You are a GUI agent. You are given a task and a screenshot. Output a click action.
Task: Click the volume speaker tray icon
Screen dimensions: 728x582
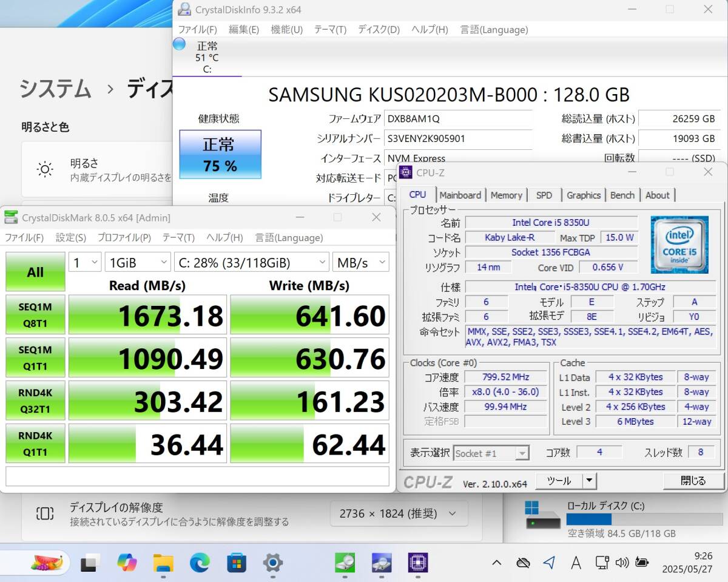(622, 563)
